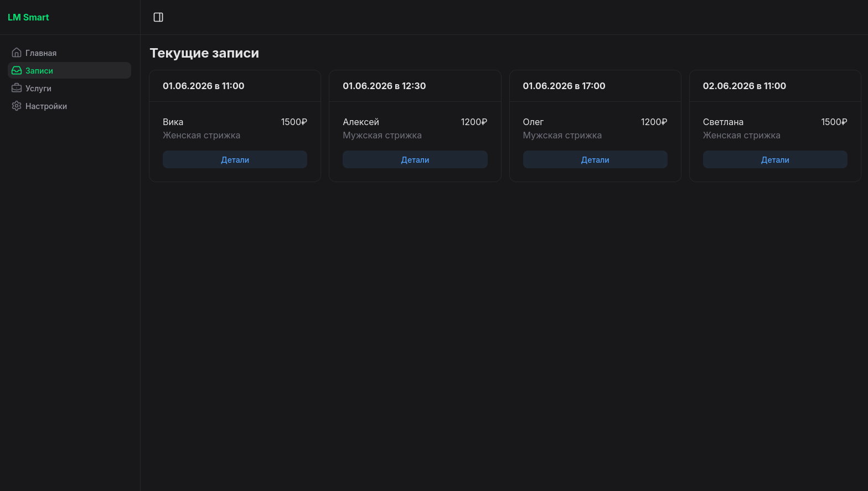Open Детали for Вика's appointment
Image resolution: width=868 pixels, height=491 pixels.
[235, 159]
